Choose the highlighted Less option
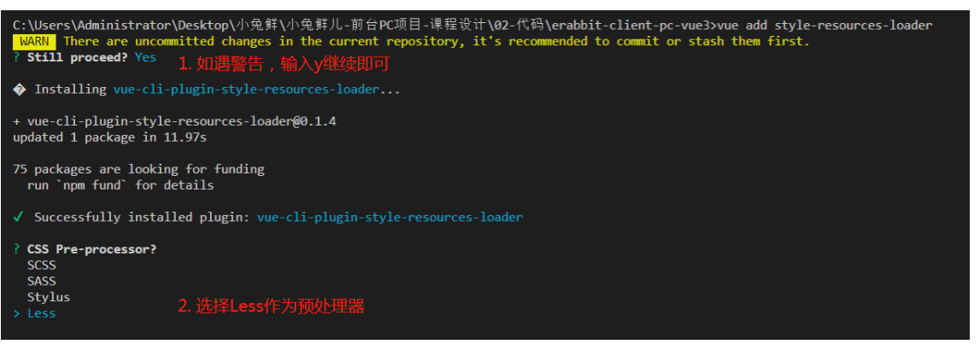Screen dimensions: 980x350 coord(42,314)
